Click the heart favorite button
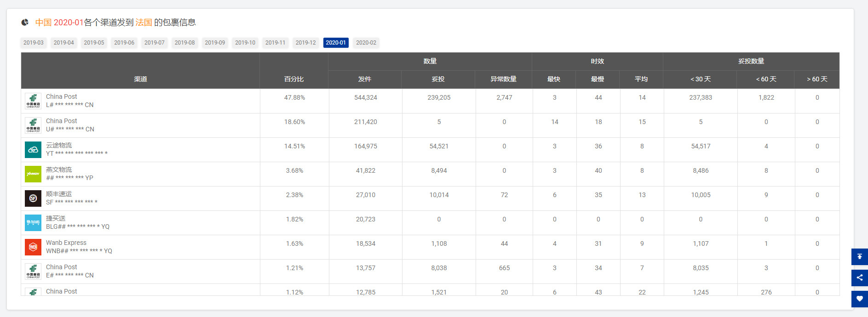Screen dimensions: 868x317 [x=860, y=299]
